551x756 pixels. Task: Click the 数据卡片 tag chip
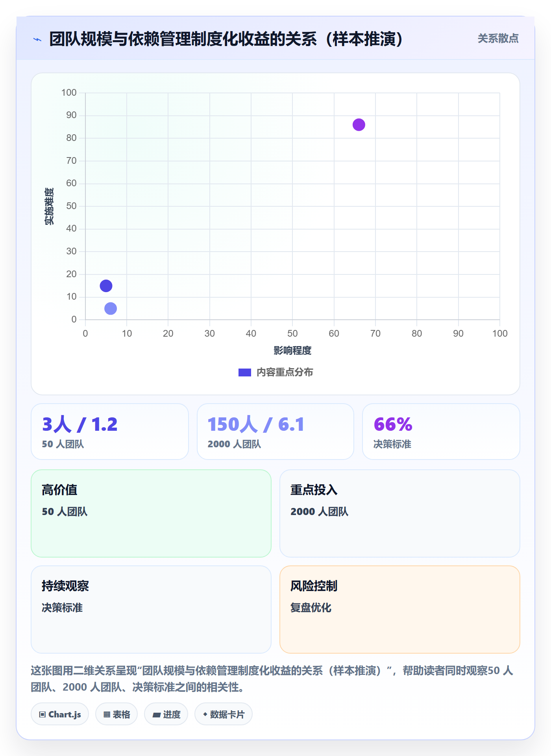tap(224, 714)
